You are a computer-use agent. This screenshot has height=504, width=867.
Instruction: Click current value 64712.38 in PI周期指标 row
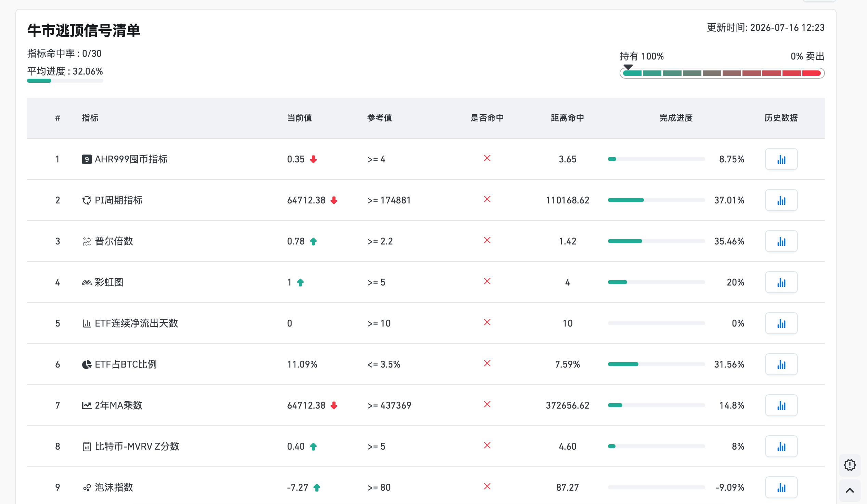[x=306, y=200]
